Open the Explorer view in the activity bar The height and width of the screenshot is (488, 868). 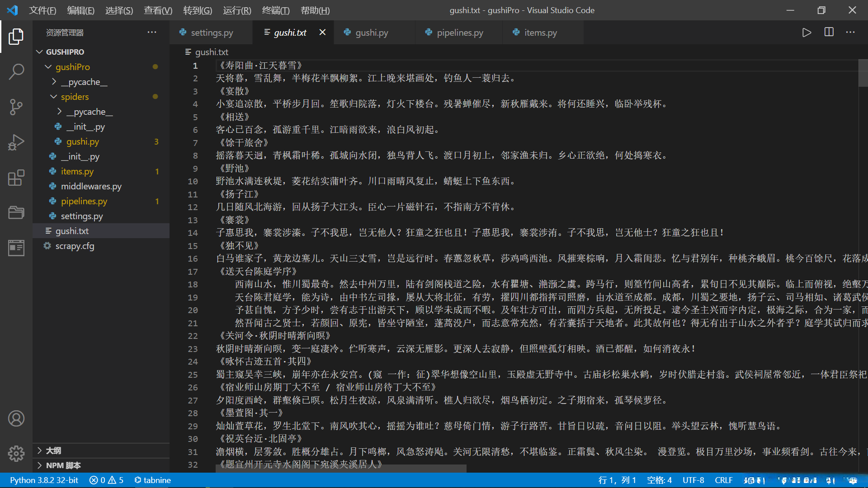click(x=16, y=37)
